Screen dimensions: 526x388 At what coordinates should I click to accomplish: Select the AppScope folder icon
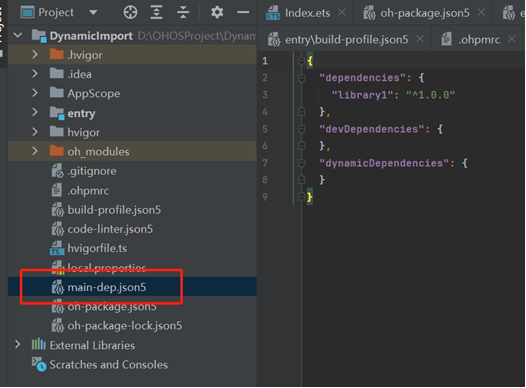tap(57, 93)
